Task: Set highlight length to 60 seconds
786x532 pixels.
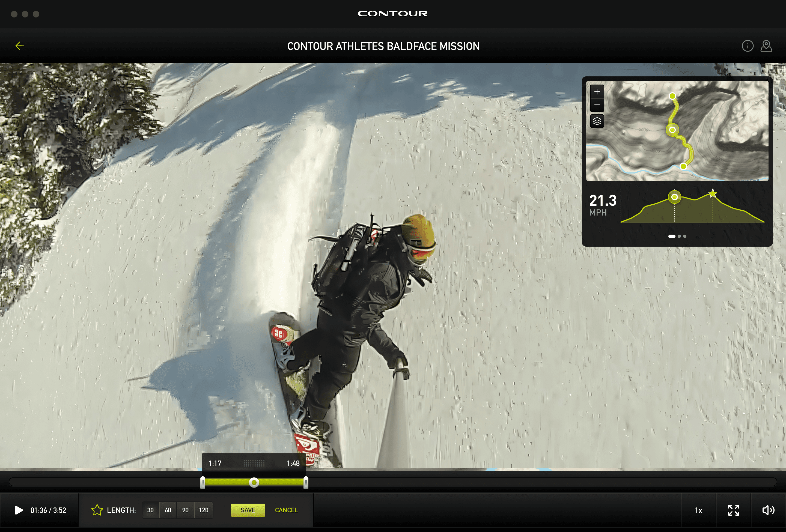Action: 168,510
